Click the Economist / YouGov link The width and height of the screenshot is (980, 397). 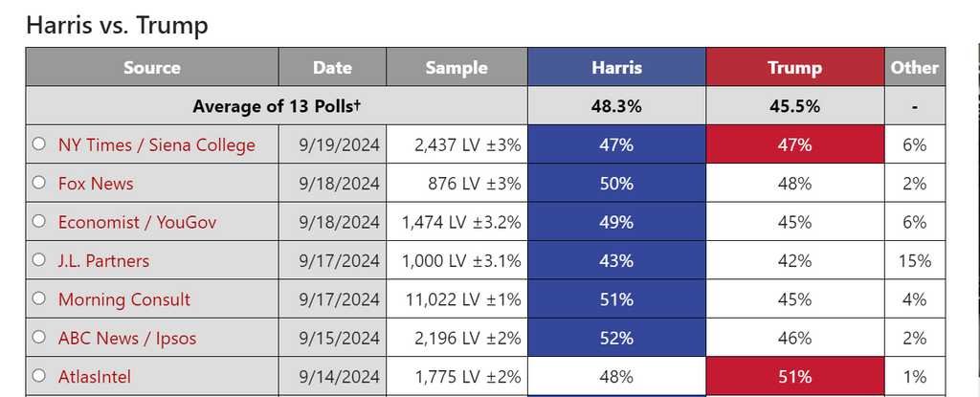coord(138,222)
